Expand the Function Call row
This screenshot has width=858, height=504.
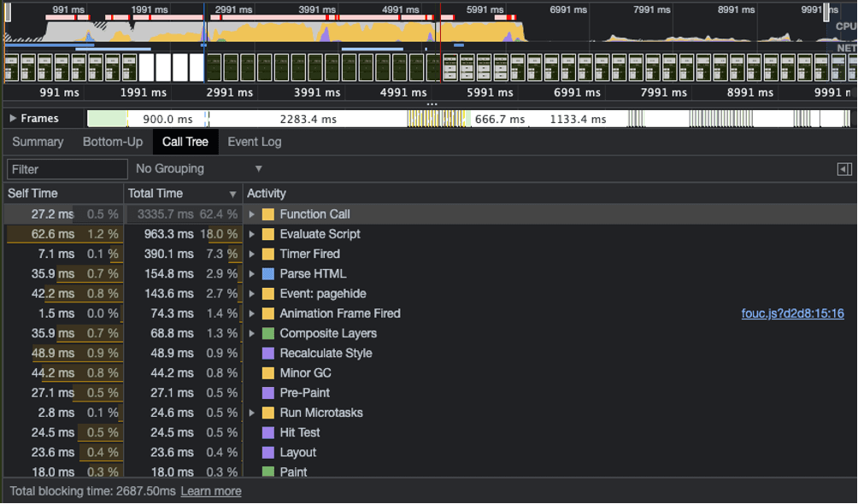(252, 214)
